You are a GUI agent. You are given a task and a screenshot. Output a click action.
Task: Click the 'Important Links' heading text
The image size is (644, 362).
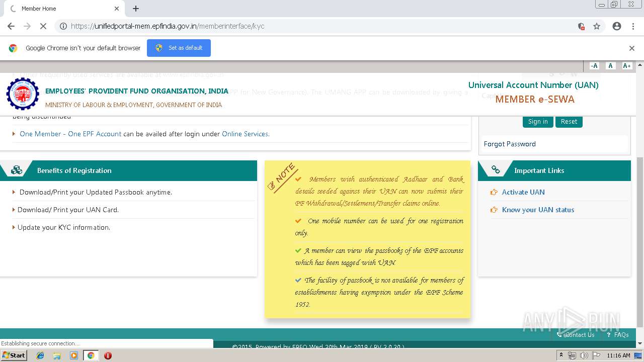click(539, 170)
